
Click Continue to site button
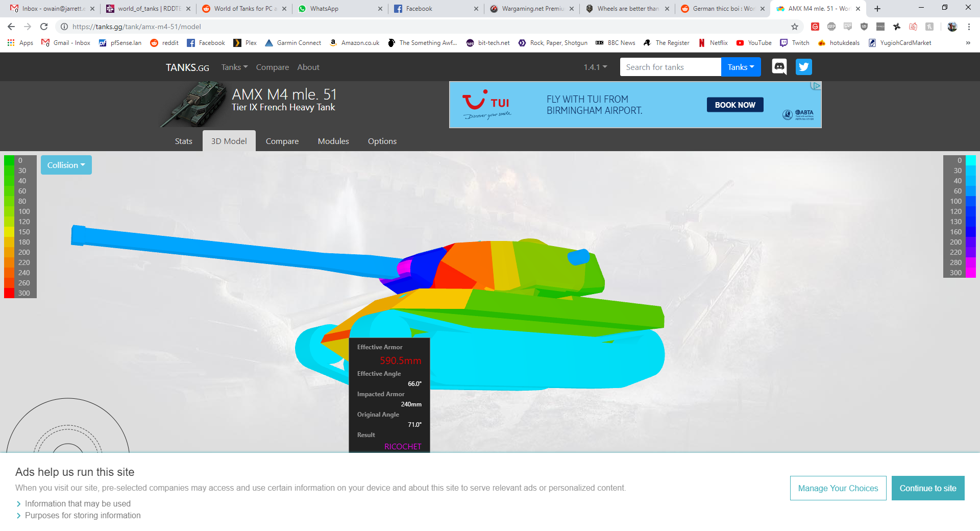tap(928, 488)
